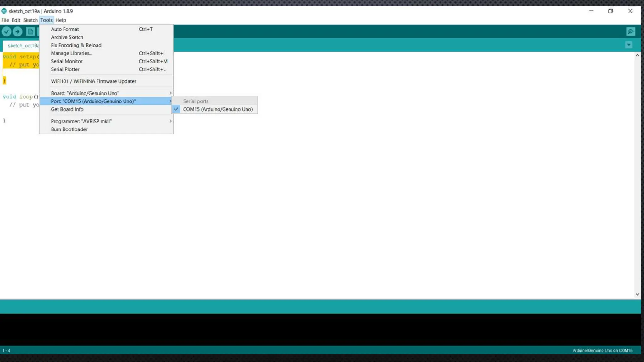The width and height of the screenshot is (644, 362).
Task: Expand the Board: Arduino/Genuino Uno submenu
Action: [x=106, y=93]
